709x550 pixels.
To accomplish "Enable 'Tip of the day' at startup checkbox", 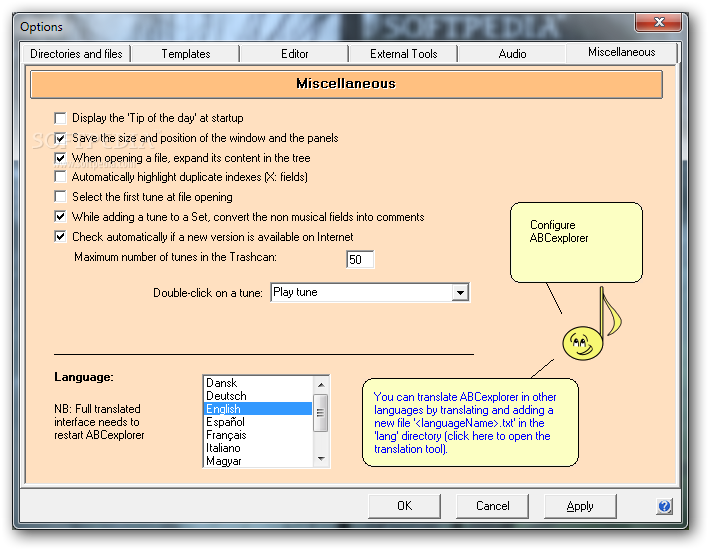I will click(60, 118).
